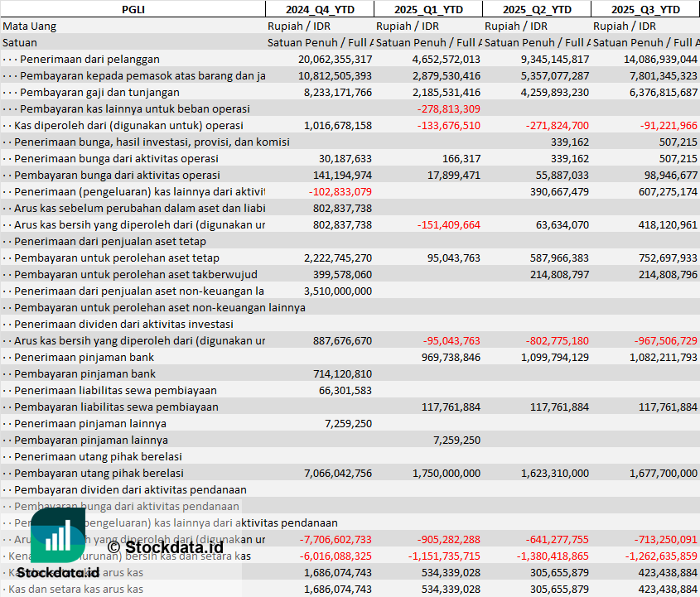The width and height of the screenshot is (700, 597).
Task: Select the 2024_Q4_YTD column header
Action: [320, 9]
